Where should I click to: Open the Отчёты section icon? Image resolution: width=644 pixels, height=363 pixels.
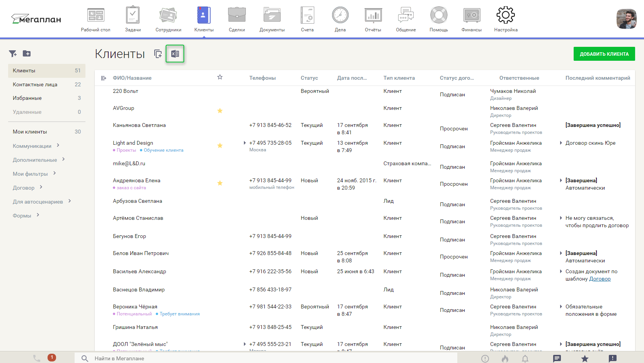pos(372,17)
